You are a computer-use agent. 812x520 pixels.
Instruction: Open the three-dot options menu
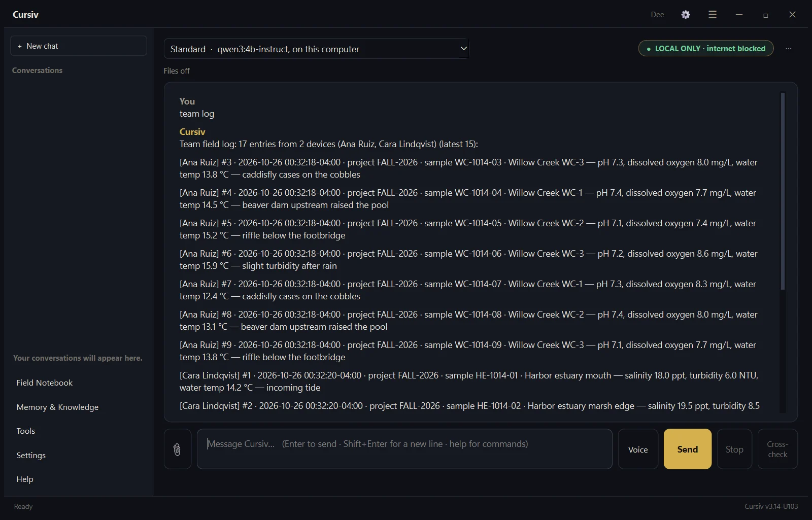[x=788, y=49]
